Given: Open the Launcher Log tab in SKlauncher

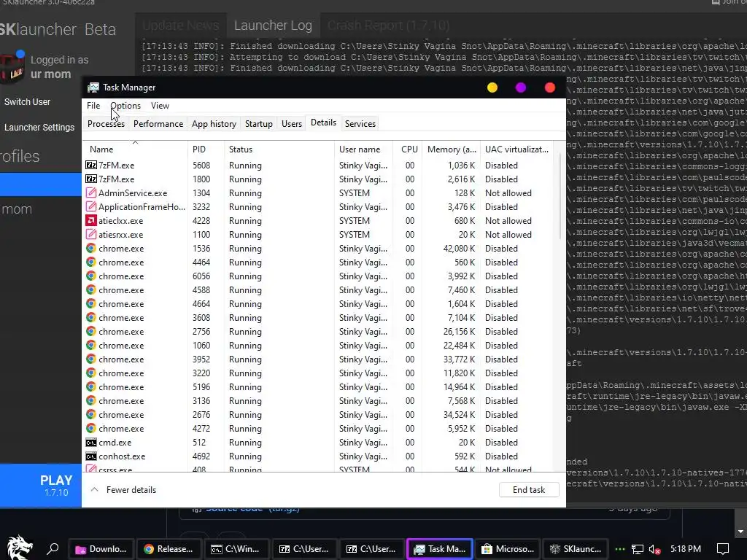Looking at the screenshot, I should coord(273,26).
